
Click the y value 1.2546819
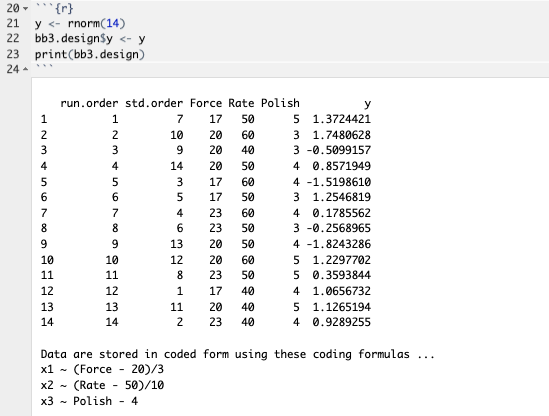pos(341,197)
